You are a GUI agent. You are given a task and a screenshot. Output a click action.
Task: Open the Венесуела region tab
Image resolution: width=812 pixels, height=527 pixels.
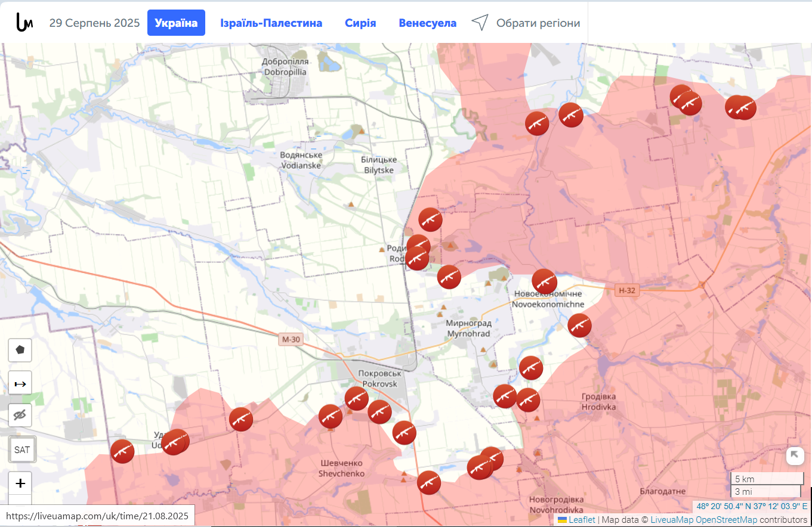[x=427, y=23]
